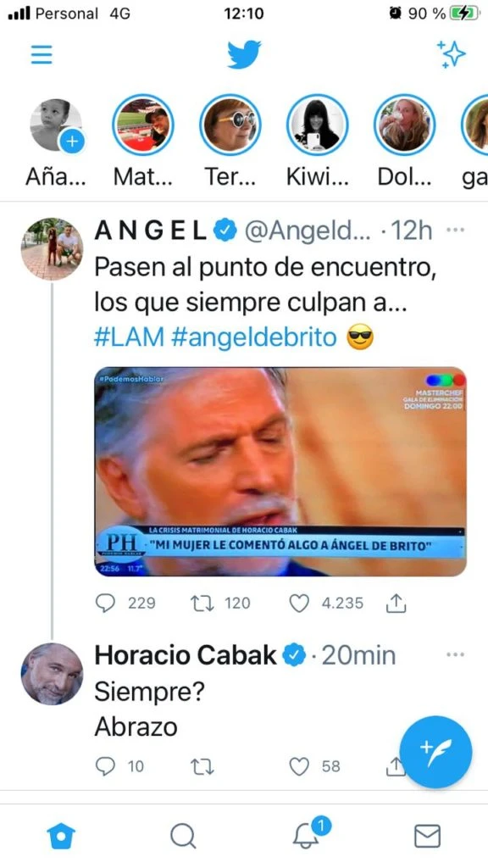Screen dimensions: 488x868
Task: Open the hamburger side menu
Action: (42, 55)
